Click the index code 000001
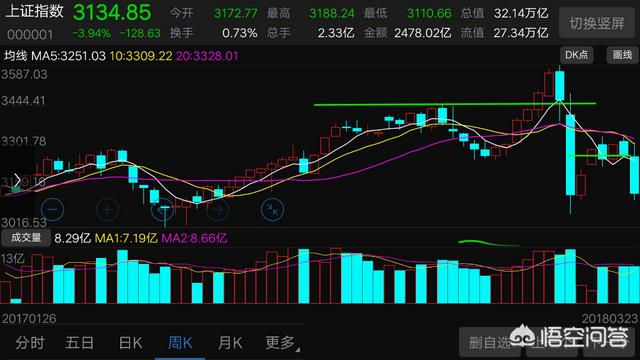Image resolution: width=640 pixels, height=360 pixels. point(30,34)
